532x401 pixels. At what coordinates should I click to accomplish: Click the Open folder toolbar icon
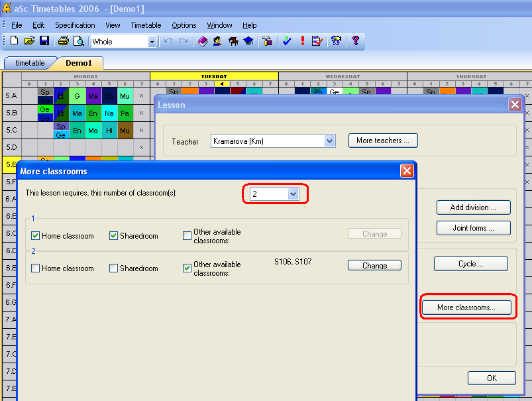tap(29, 41)
